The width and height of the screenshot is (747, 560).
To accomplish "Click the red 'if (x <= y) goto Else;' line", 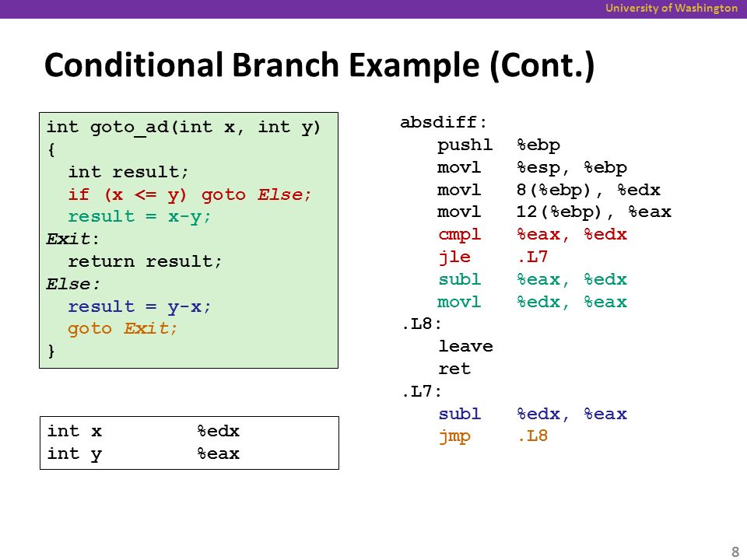I will 190,194.
